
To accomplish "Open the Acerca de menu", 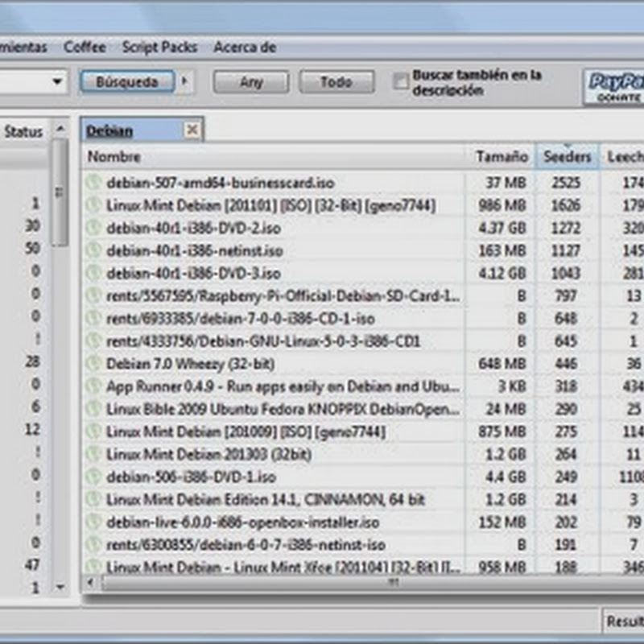I will pyautogui.click(x=245, y=47).
